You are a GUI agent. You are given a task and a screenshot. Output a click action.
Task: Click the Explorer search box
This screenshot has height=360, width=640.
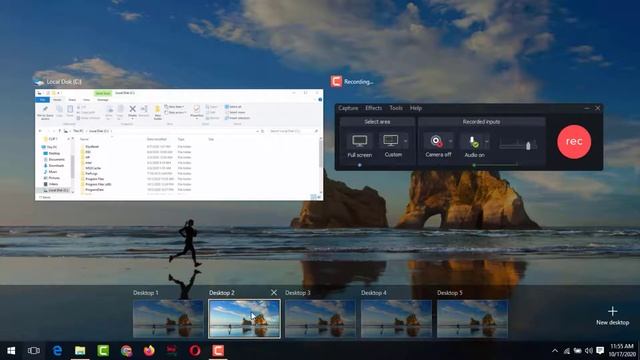coord(293,131)
